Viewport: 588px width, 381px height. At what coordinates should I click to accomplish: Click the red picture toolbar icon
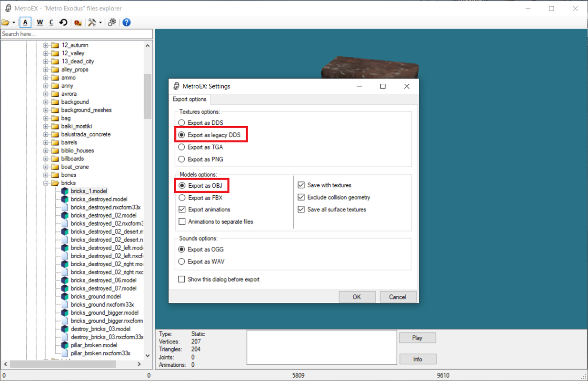78,22
